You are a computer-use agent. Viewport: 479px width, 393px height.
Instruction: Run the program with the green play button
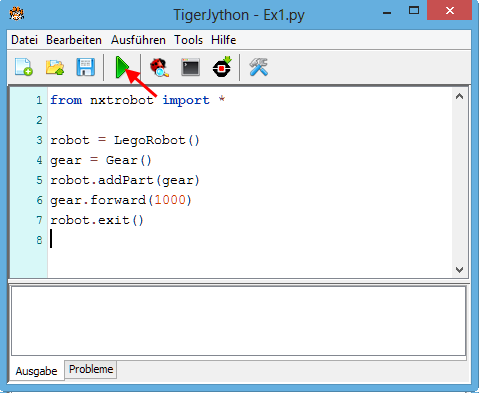click(122, 67)
